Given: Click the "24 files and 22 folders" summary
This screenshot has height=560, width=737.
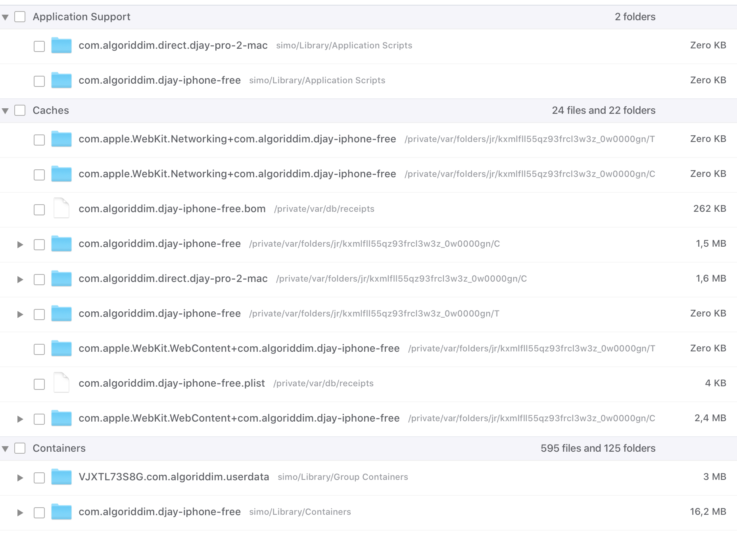Looking at the screenshot, I should pyautogui.click(x=604, y=110).
